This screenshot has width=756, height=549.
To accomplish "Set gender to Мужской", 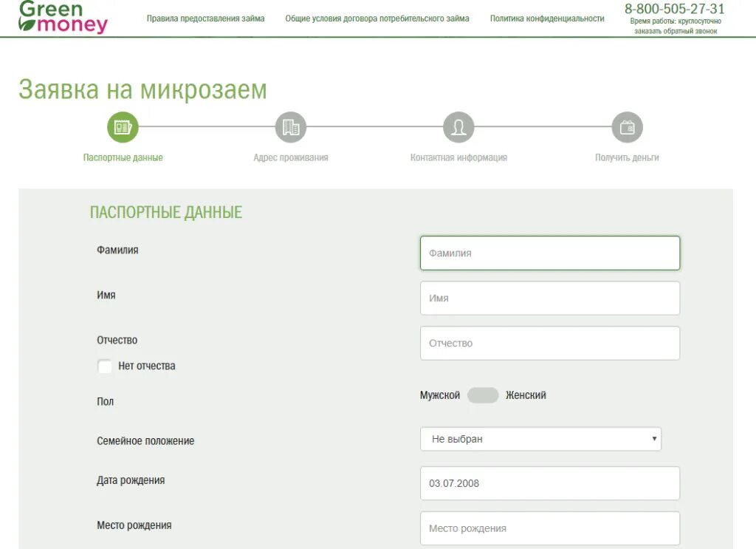I will pos(441,395).
